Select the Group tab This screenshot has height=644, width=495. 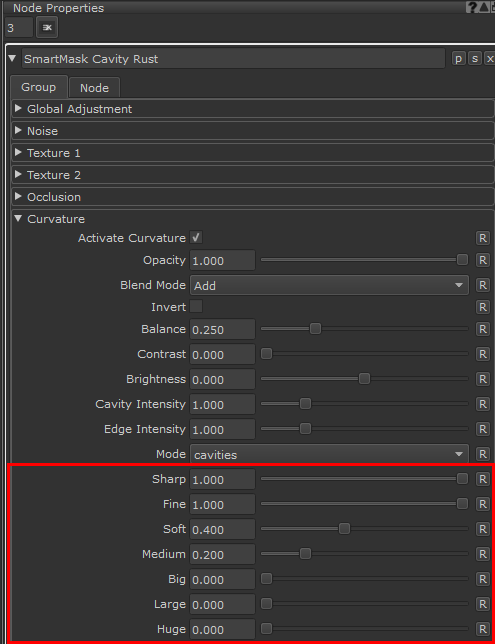point(39,87)
